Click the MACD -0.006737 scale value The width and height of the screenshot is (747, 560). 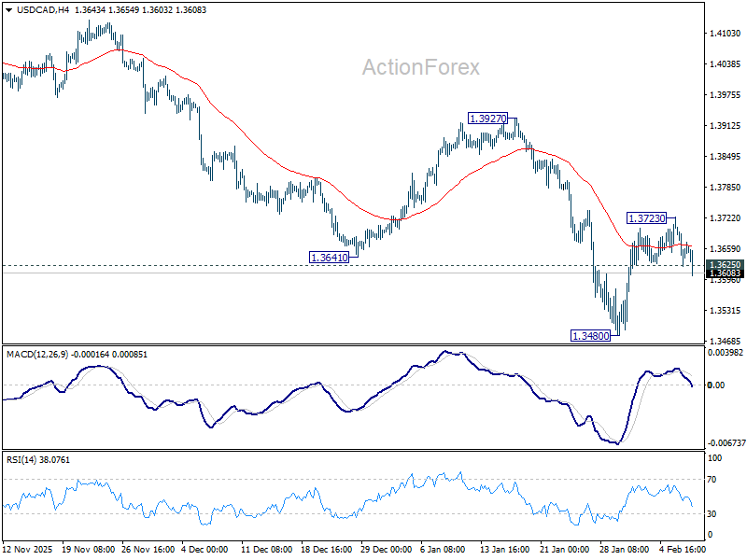point(726,442)
